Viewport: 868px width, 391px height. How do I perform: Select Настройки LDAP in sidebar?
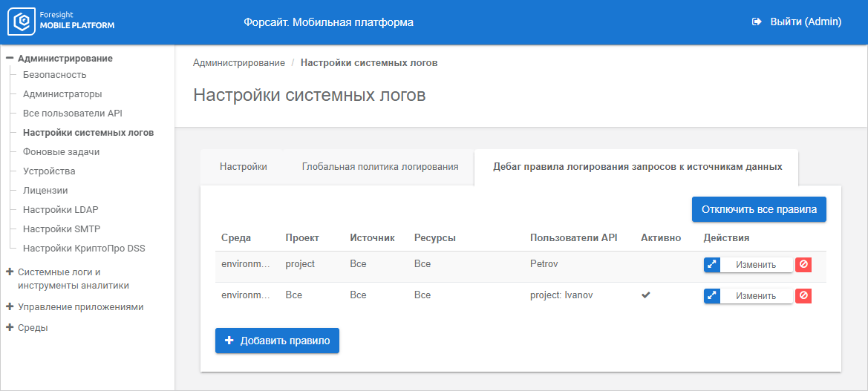point(60,210)
